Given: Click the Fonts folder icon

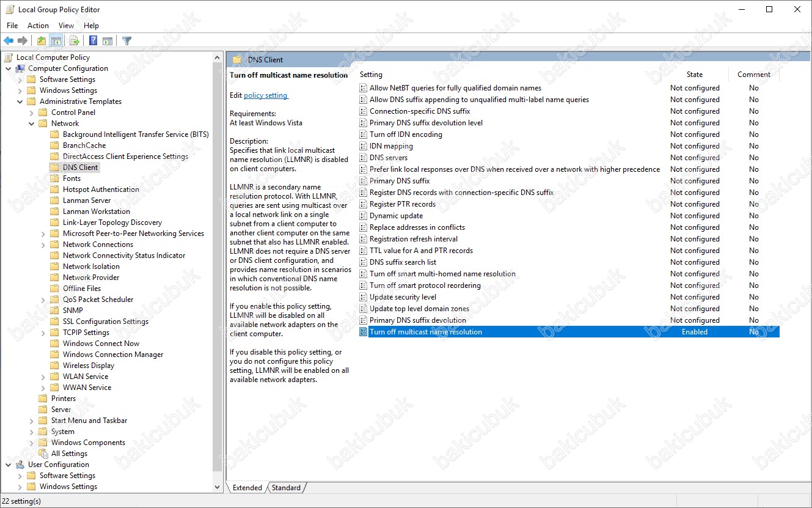Looking at the screenshot, I should (x=55, y=179).
